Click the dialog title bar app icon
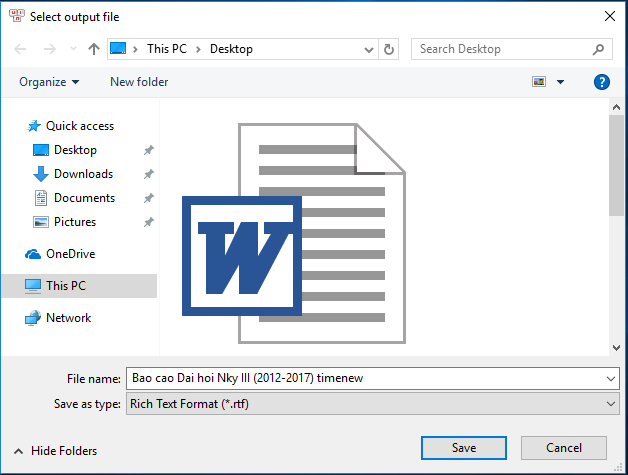The width and height of the screenshot is (628, 475). click(x=16, y=16)
